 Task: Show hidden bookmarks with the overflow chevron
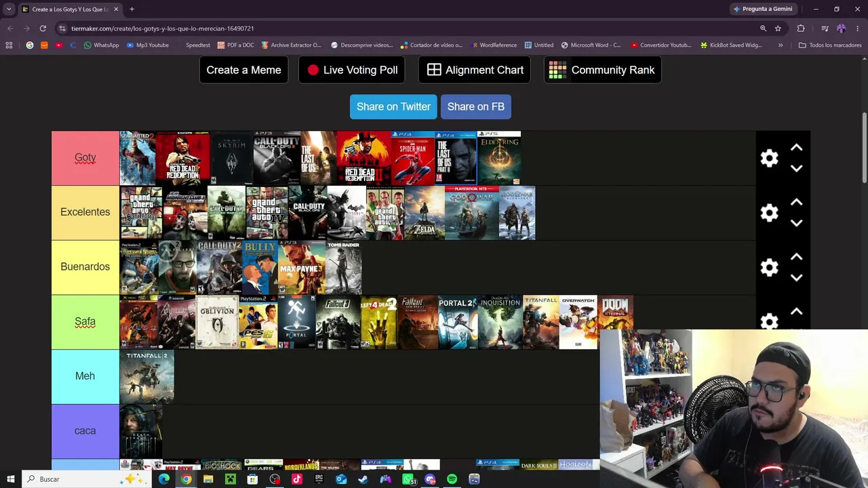[781, 45]
